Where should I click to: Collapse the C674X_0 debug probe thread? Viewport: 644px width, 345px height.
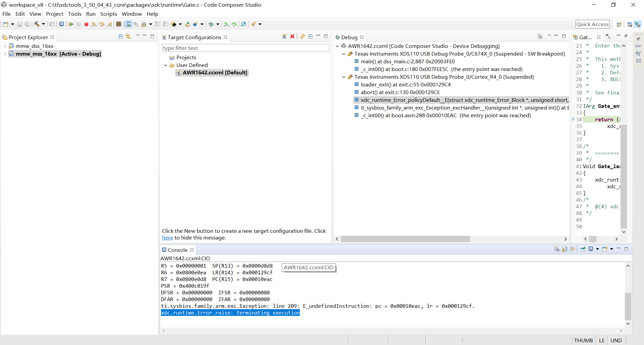pos(344,54)
